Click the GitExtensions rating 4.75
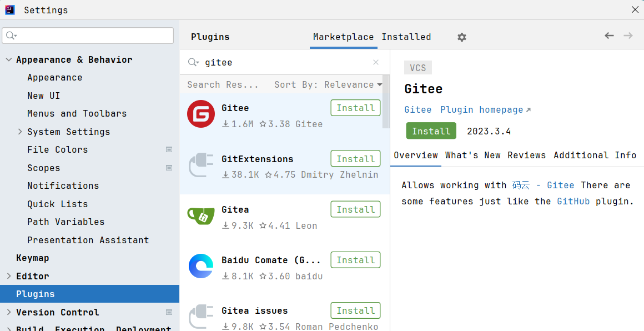 coord(280,174)
